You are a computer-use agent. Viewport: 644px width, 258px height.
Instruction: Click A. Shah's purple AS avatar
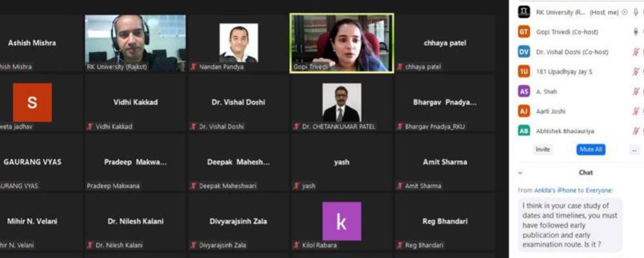[524, 92]
